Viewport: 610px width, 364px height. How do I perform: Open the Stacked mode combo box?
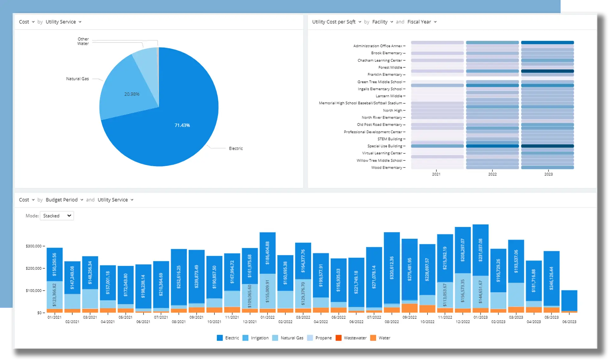point(57,216)
